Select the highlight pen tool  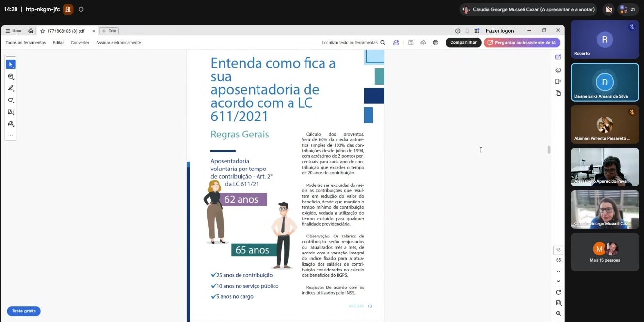click(10, 88)
